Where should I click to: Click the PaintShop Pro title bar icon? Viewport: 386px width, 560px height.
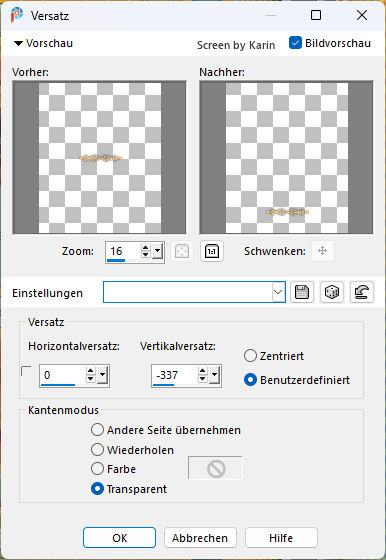[x=16, y=15]
